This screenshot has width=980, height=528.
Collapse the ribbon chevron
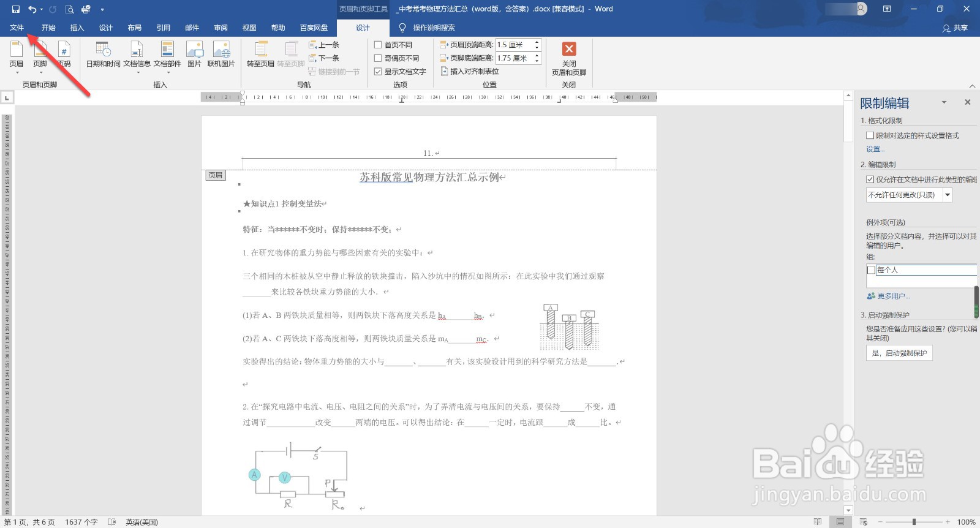[x=972, y=86]
